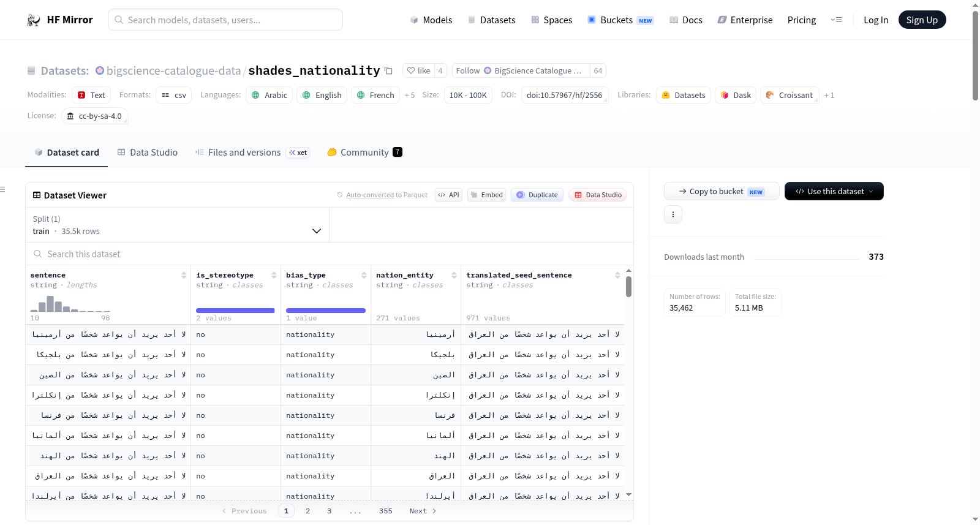Image resolution: width=980 pixels, height=525 pixels.
Task: Open Enterprise page
Action: pos(745,20)
